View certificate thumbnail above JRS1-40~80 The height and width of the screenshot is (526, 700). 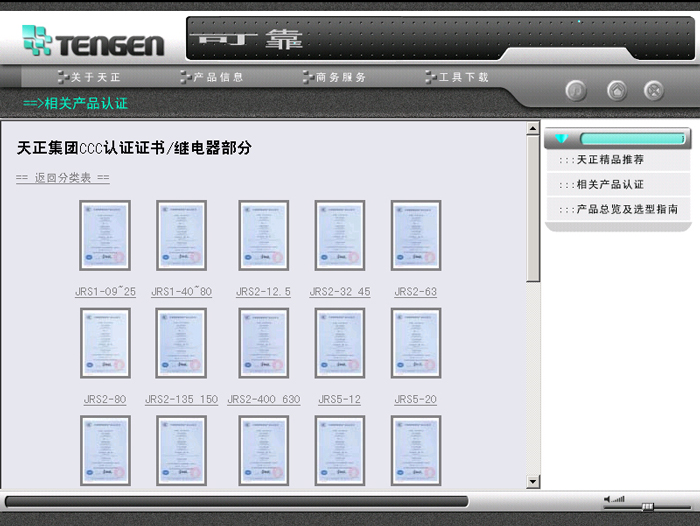click(181, 235)
